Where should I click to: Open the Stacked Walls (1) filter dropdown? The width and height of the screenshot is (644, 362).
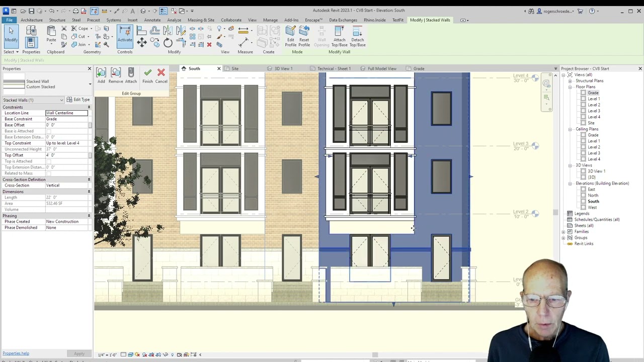tap(33, 100)
